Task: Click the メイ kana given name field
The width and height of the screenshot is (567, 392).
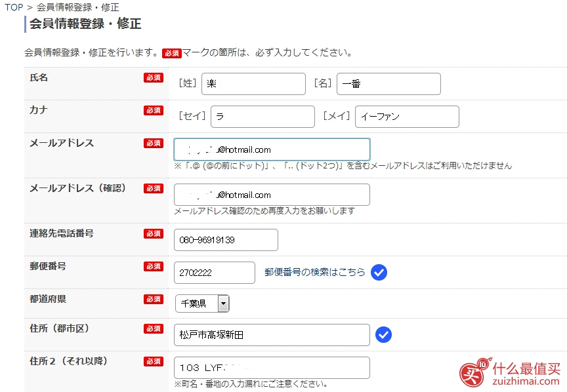Action: (407, 117)
